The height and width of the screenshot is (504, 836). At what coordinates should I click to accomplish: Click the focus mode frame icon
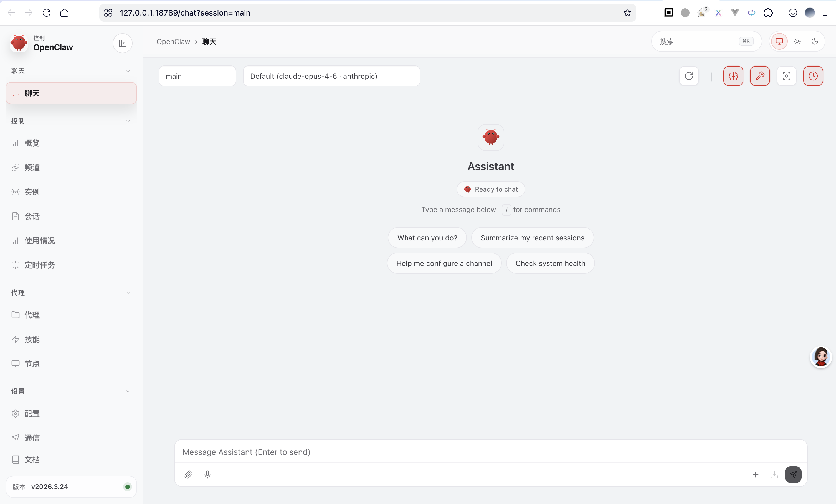pyautogui.click(x=786, y=76)
